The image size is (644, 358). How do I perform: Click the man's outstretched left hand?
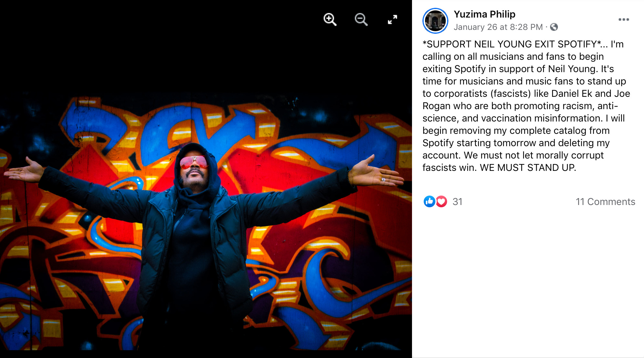click(24, 171)
